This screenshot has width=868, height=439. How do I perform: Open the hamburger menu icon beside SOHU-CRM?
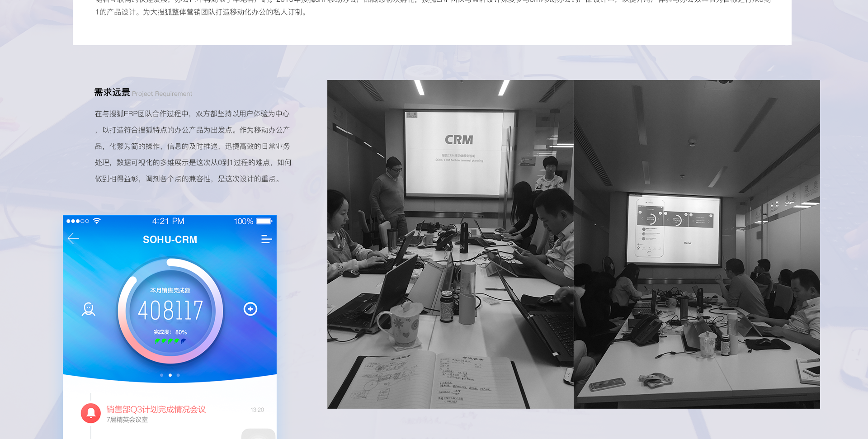pos(266,239)
